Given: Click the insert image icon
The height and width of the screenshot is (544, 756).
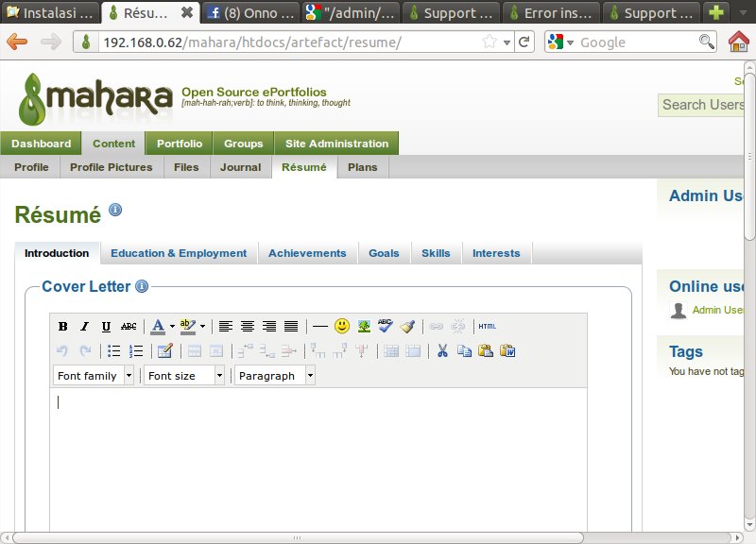Looking at the screenshot, I should point(363,326).
